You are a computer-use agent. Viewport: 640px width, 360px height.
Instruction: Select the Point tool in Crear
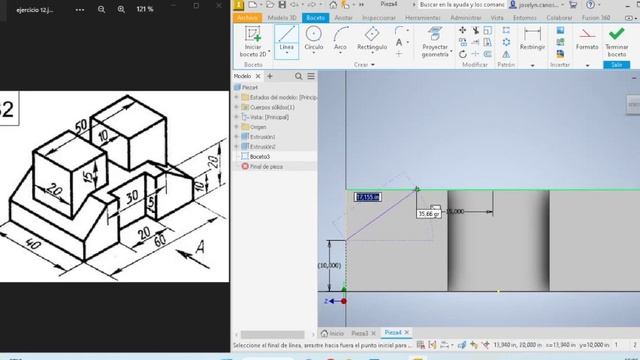[x=399, y=53]
